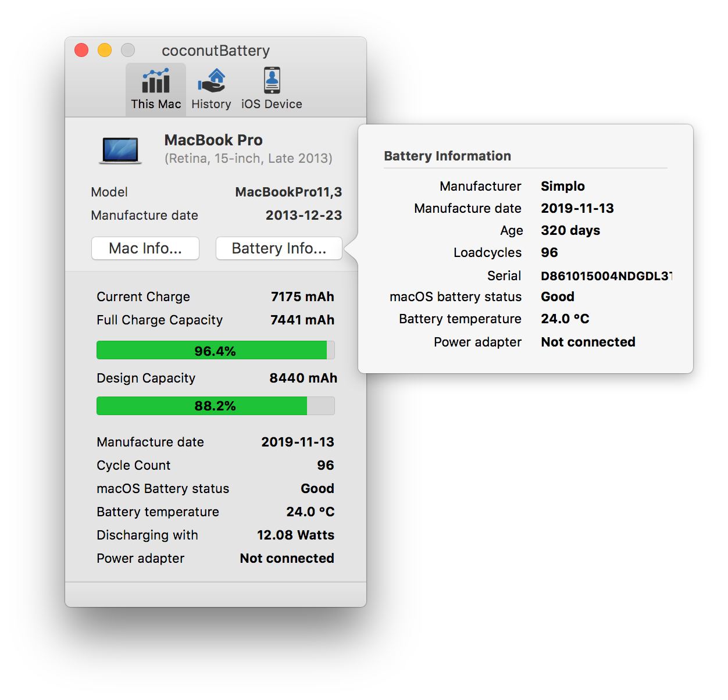
Task: Click the Battery Information popover heading
Action: [447, 156]
